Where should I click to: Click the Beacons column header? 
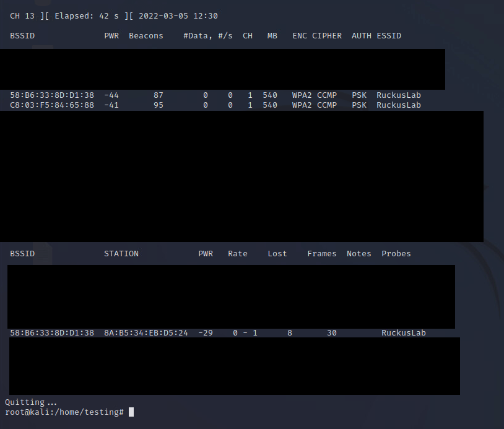tap(146, 36)
